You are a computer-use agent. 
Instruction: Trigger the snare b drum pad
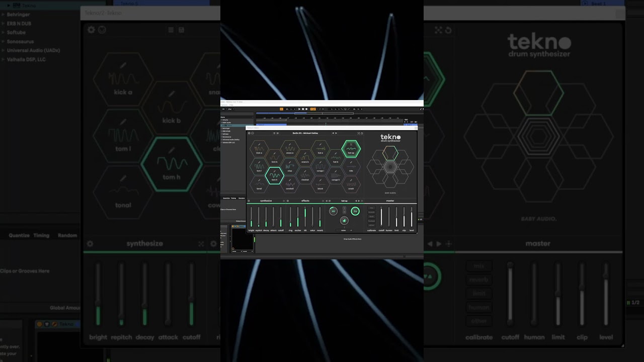click(x=305, y=159)
